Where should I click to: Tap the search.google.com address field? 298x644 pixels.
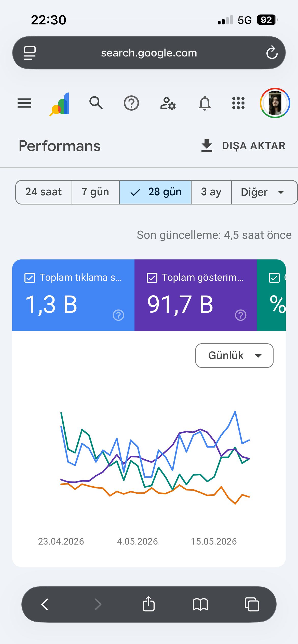click(x=149, y=53)
